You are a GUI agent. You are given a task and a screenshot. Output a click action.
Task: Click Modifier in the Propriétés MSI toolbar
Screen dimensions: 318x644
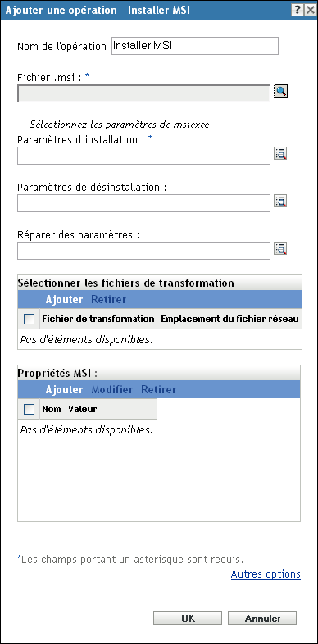click(x=112, y=389)
